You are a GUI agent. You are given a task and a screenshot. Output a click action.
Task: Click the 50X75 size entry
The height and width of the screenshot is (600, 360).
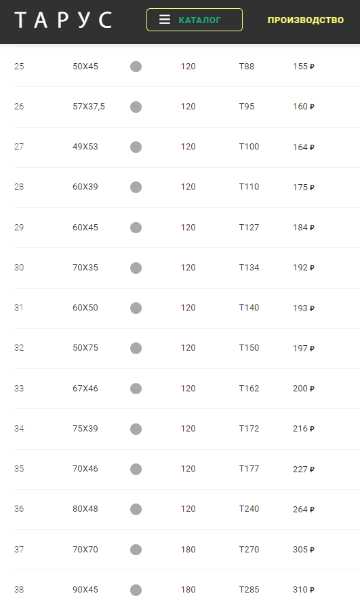pyautogui.click(x=85, y=348)
